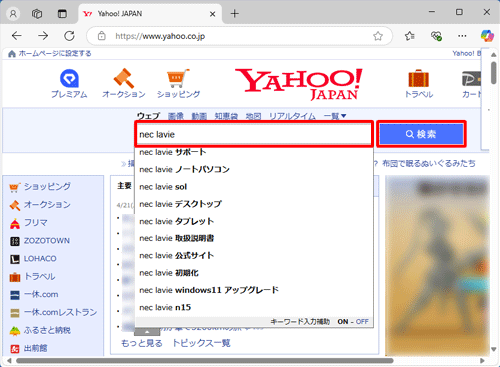
Task: Select the リアルタイム search tab
Action: [x=292, y=116]
